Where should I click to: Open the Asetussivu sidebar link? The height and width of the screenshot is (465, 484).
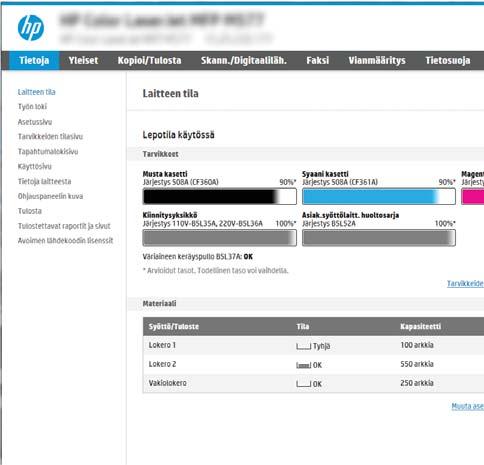tap(35, 122)
